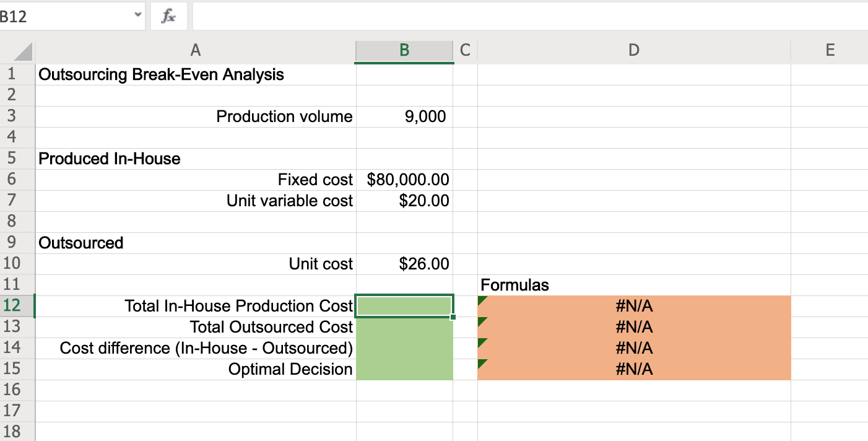The width and height of the screenshot is (868, 441).
Task: Select row 3 by its row header
Action: tap(18, 116)
